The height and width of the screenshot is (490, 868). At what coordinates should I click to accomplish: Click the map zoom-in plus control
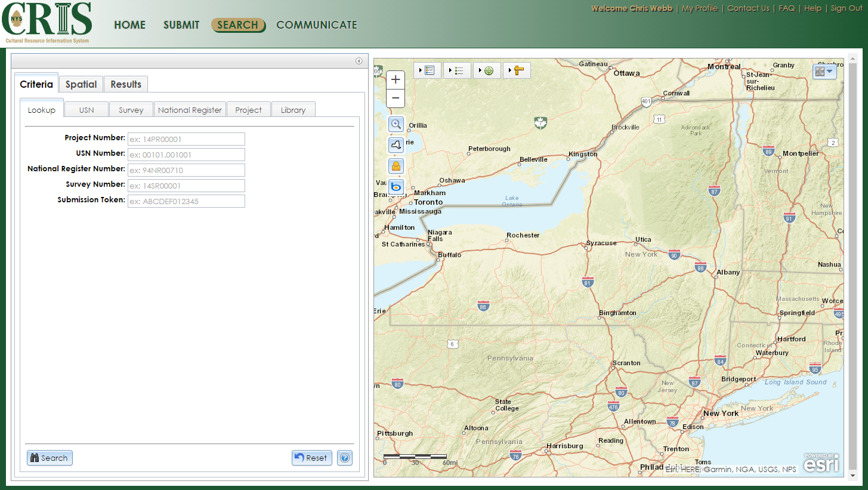tap(396, 78)
